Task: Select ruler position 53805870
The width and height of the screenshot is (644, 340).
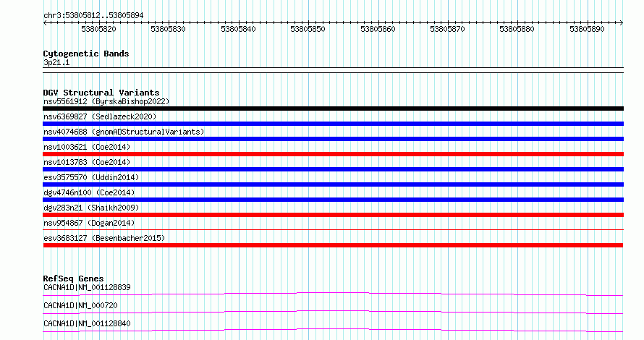Action: point(447,29)
